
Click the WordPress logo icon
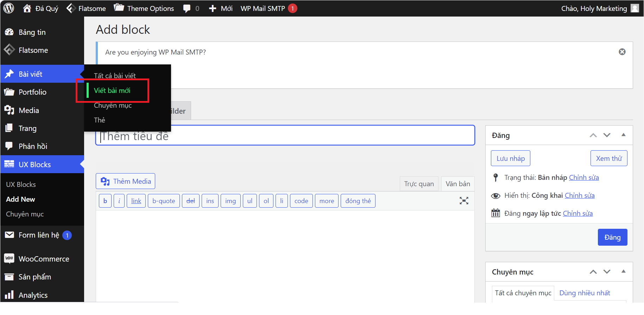point(9,8)
